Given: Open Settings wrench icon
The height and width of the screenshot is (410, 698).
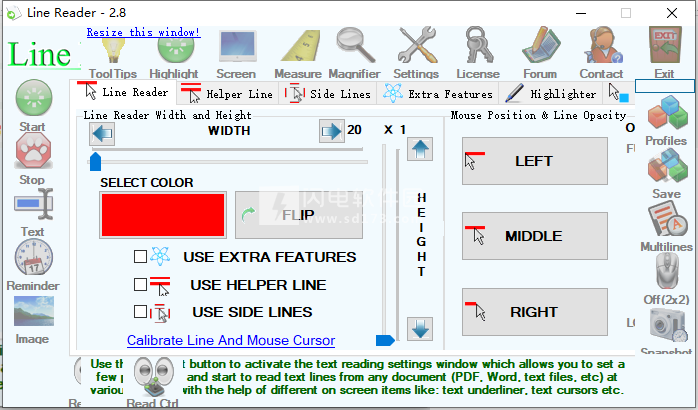Looking at the screenshot, I should [x=417, y=45].
